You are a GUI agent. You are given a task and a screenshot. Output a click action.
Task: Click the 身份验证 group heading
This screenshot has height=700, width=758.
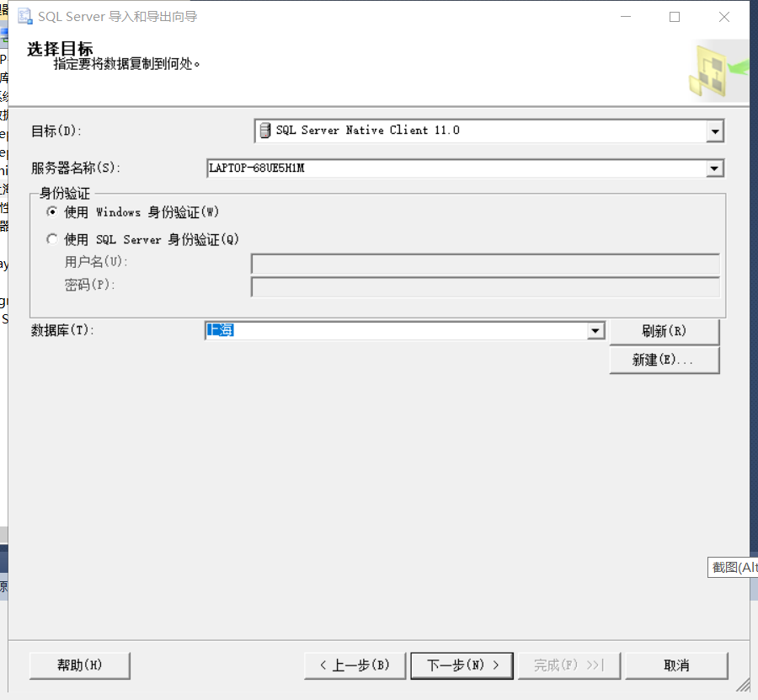coord(65,194)
